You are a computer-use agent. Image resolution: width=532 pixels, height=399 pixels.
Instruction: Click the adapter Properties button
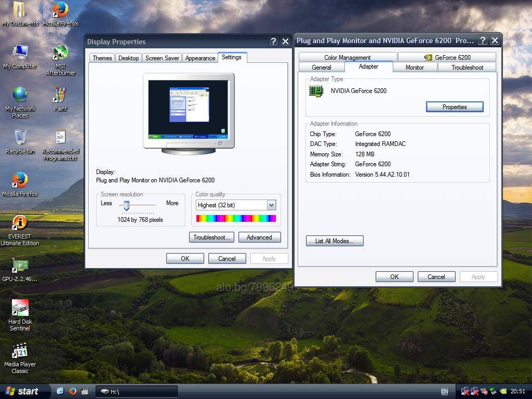[455, 107]
